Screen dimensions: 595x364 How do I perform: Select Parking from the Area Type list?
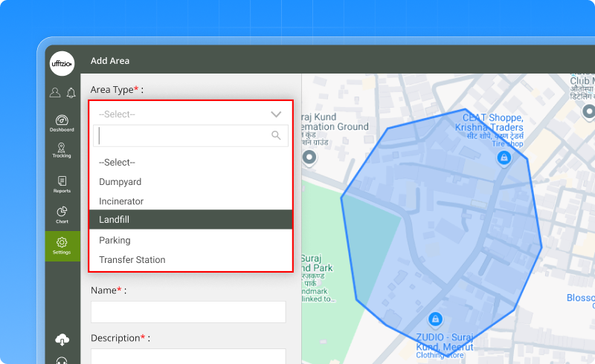(115, 240)
